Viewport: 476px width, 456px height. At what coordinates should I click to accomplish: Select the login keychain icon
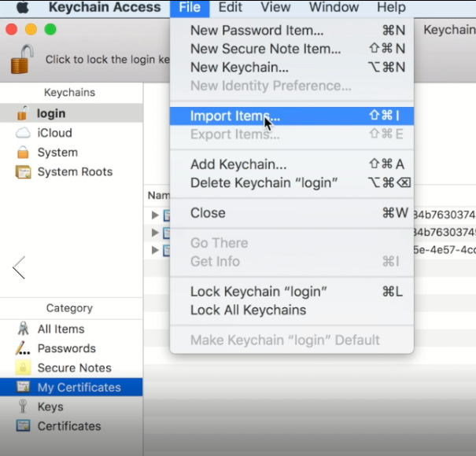click(23, 113)
